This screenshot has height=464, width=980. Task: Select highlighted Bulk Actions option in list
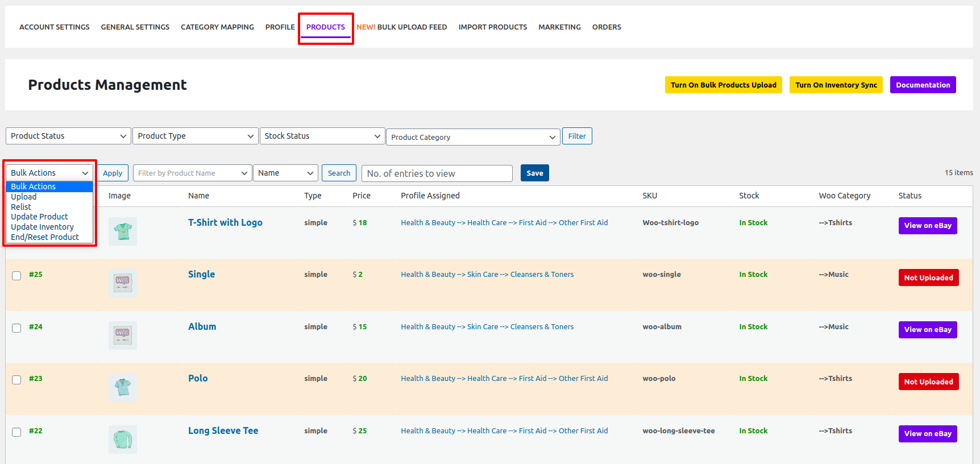pos(49,187)
